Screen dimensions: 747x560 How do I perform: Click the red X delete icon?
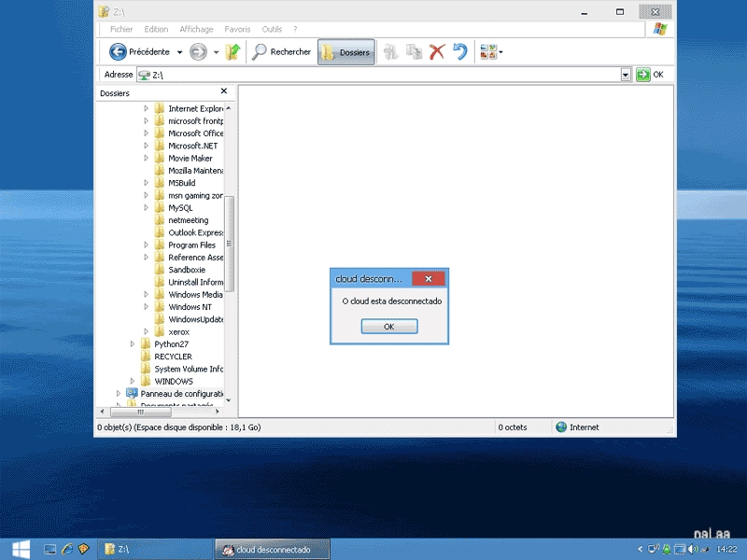tap(437, 52)
